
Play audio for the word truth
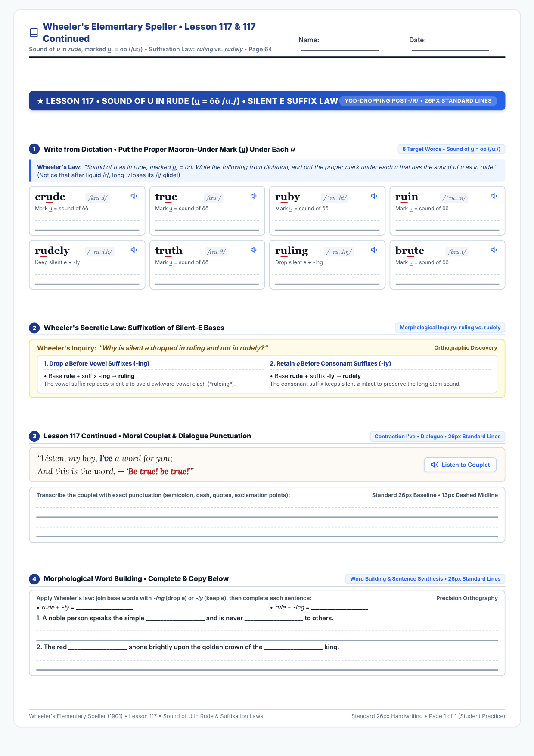(254, 250)
